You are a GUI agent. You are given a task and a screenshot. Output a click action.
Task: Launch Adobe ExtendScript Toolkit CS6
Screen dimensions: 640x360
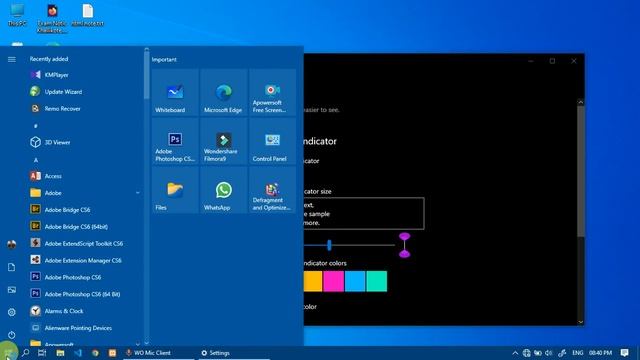[84, 243]
